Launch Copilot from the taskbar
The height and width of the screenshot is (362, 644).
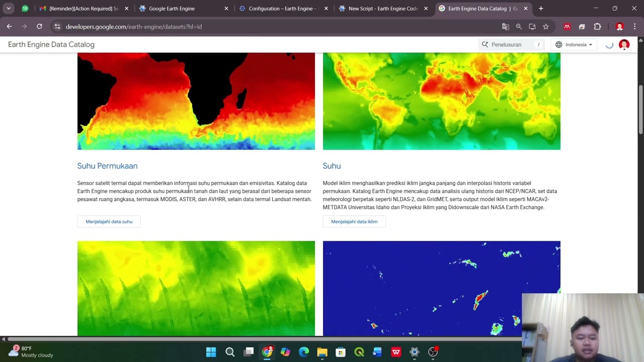pos(285,352)
